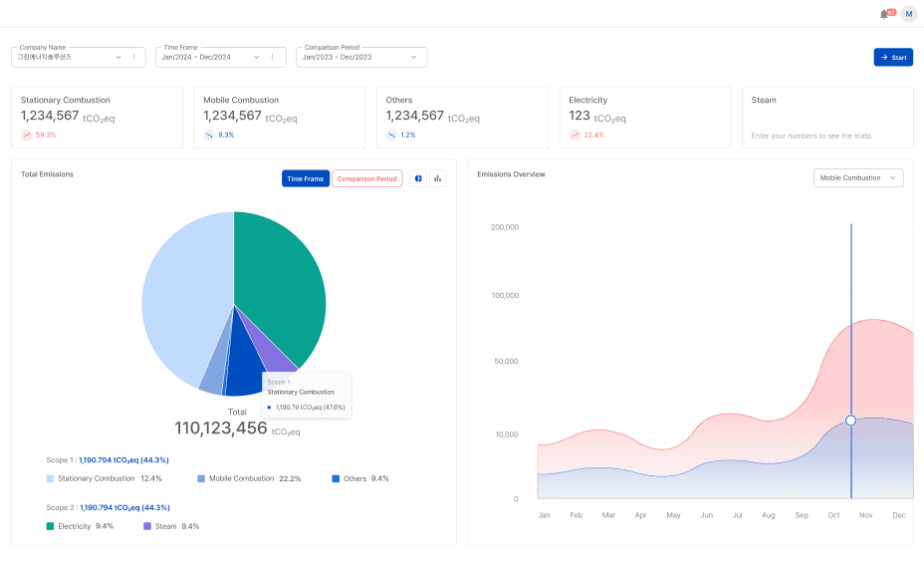Switch to bar chart view
Image resolution: width=924 pixels, height=577 pixels.
tap(437, 178)
